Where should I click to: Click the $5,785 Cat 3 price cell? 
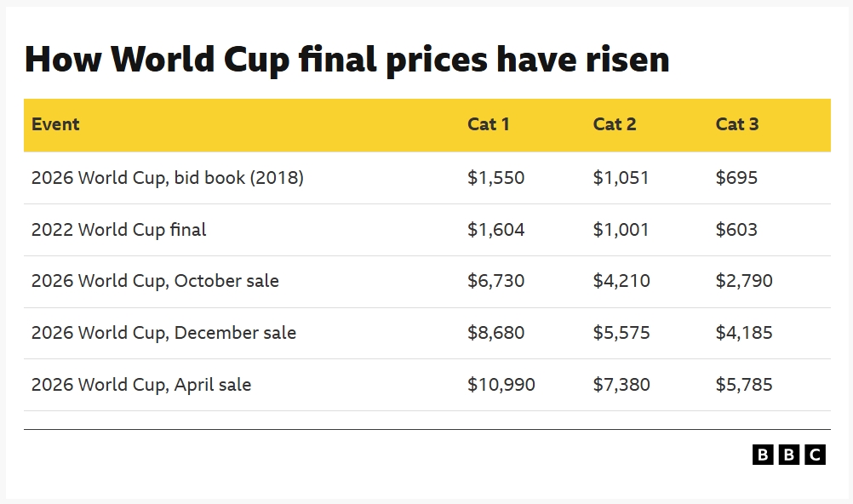[744, 385]
